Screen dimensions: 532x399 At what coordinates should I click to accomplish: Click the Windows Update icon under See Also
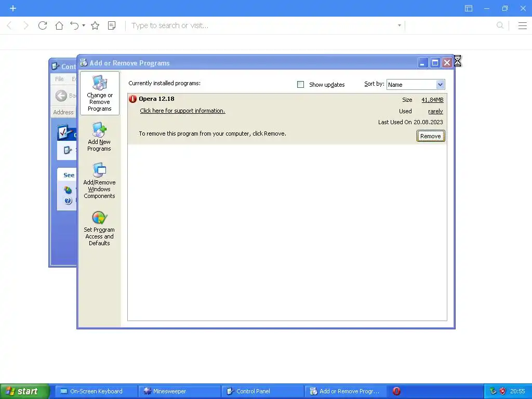coord(68,190)
